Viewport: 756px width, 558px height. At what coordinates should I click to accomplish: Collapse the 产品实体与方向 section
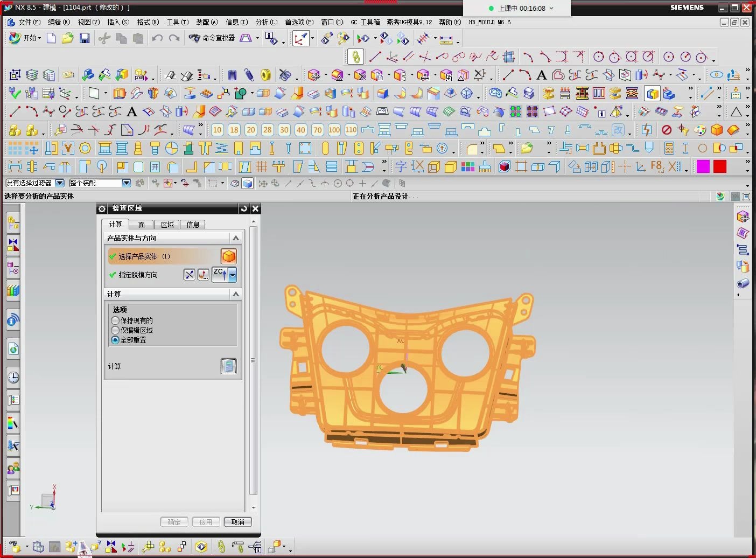pyautogui.click(x=235, y=238)
